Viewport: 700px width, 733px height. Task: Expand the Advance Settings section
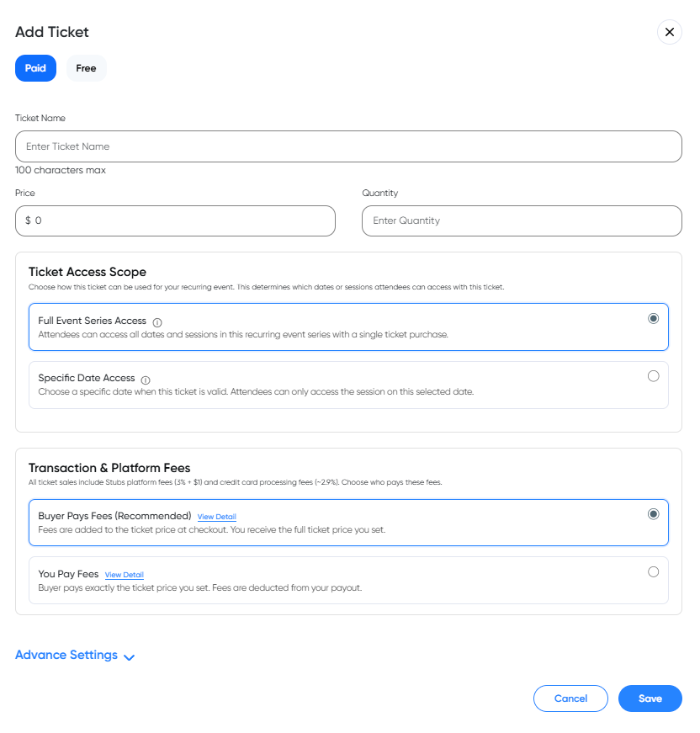pos(66,655)
